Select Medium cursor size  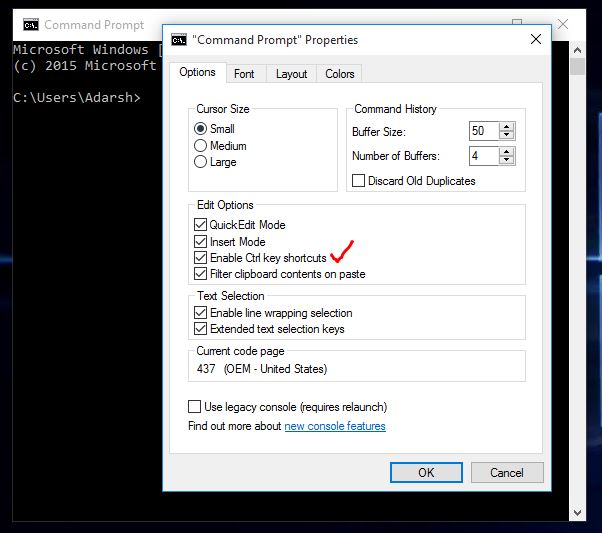tap(201, 145)
